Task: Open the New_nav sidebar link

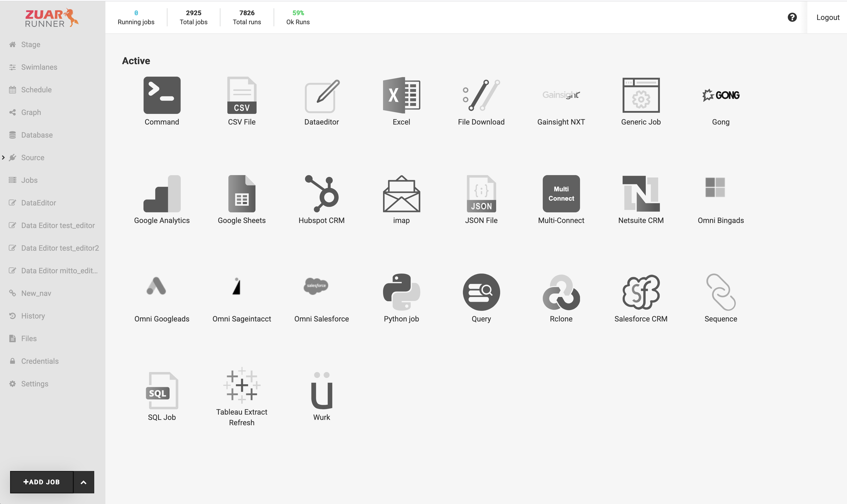Action: 36,294
